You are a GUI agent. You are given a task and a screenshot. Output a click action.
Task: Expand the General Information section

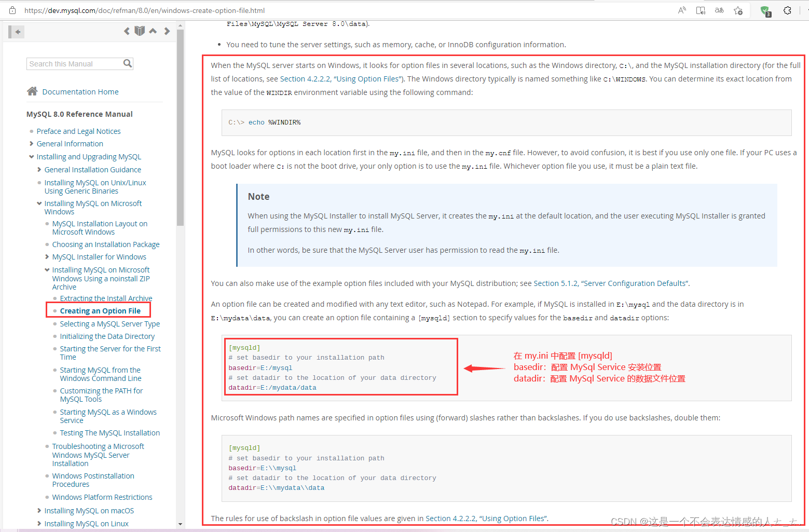(x=31, y=144)
